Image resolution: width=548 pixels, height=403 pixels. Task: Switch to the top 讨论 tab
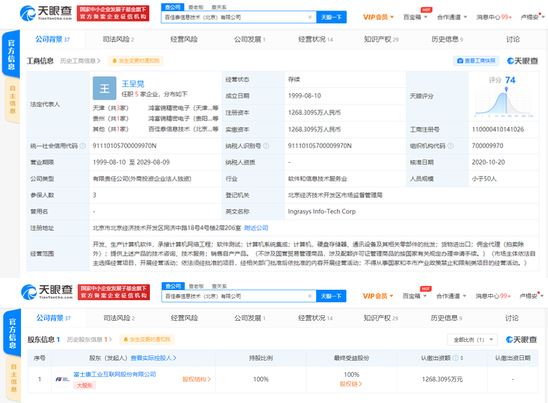coord(513,39)
